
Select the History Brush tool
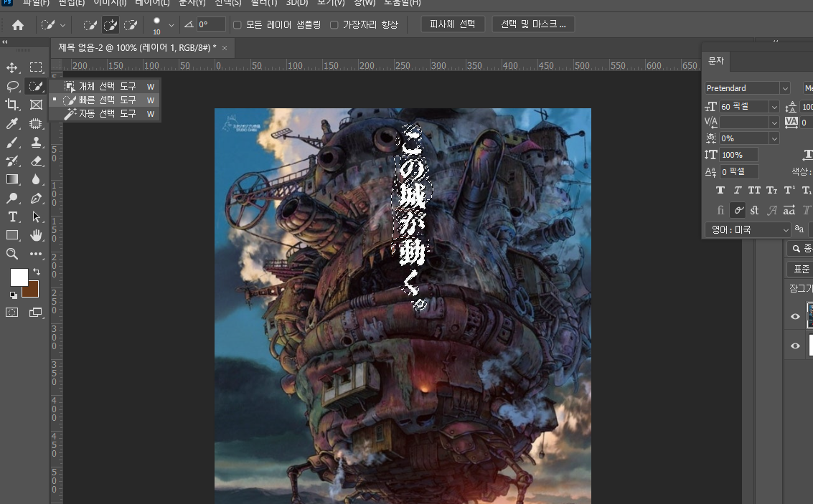pos(12,161)
